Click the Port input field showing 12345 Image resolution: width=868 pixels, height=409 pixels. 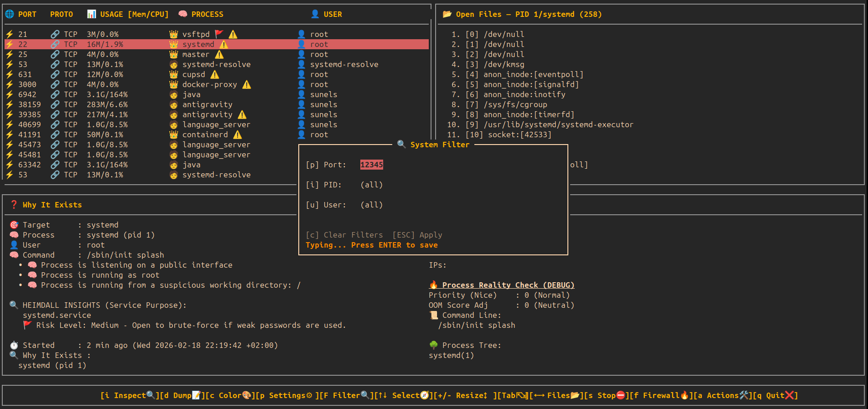tap(371, 165)
